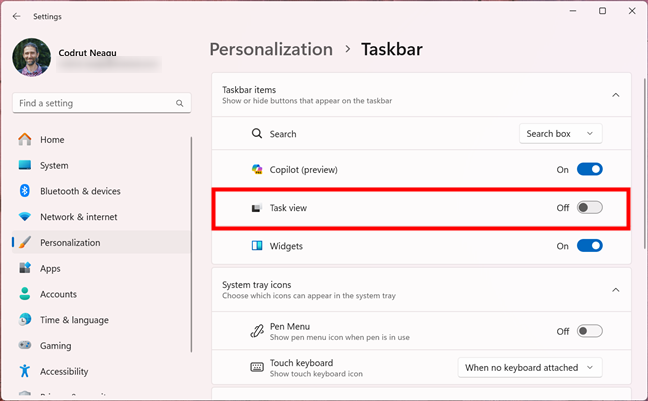This screenshot has width=648, height=401.
Task: Open Gaming settings
Action: (101, 345)
